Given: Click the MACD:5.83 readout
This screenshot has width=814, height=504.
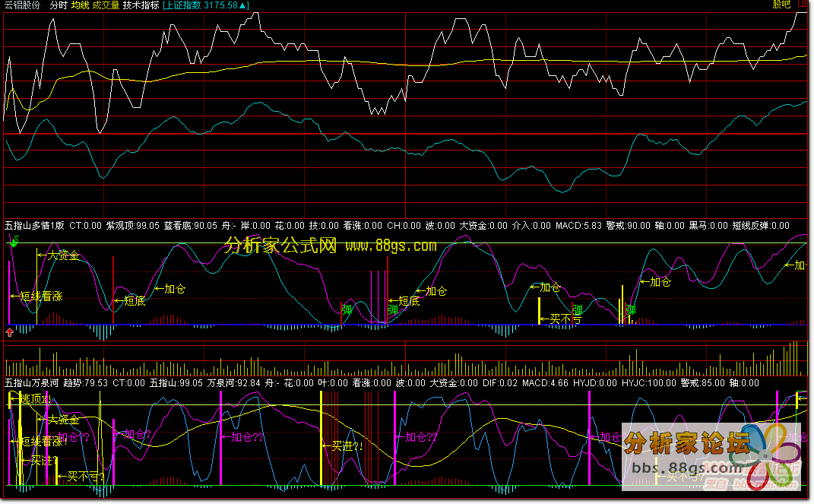Looking at the screenshot, I should pyautogui.click(x=578, y=226).
